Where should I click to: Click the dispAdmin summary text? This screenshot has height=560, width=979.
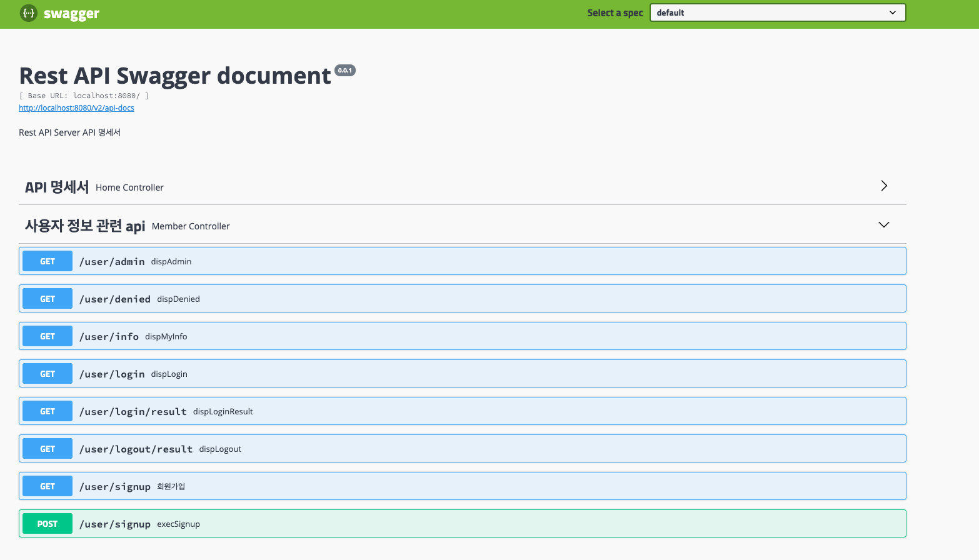[x=171, y=261]
